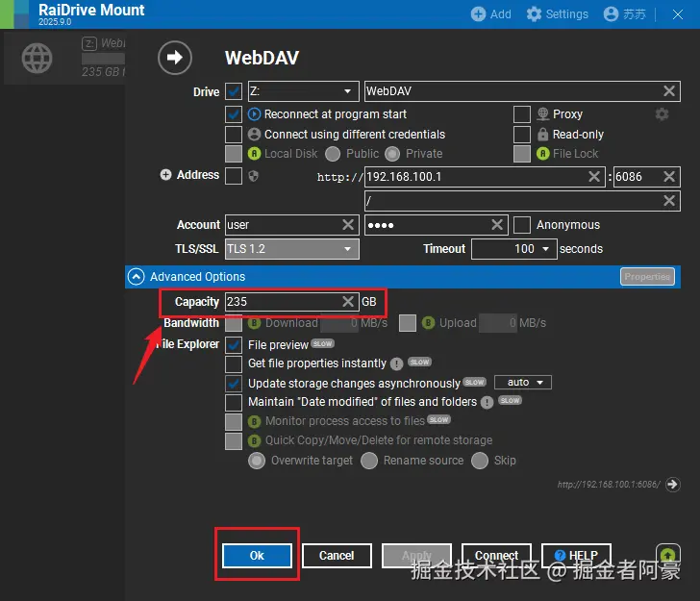Enable the Proxy checkbox
The width and height of the screenshot is (700, 601).
522,114
